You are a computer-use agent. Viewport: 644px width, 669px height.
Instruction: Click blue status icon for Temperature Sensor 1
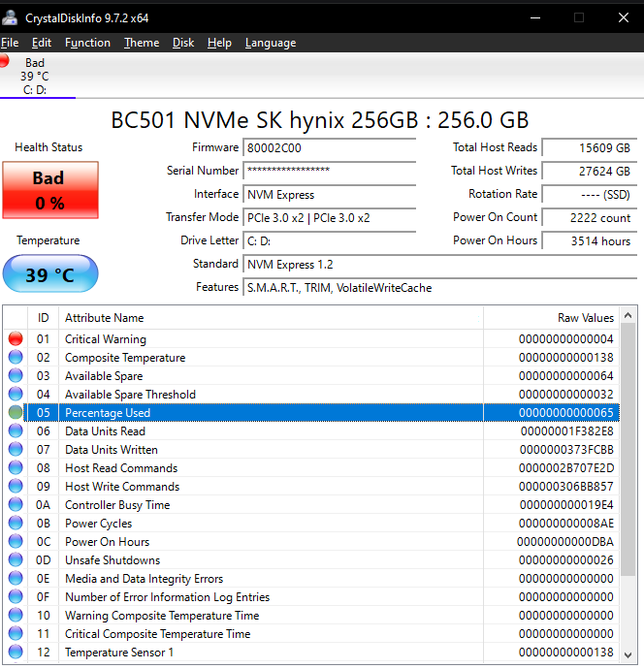[16, 652]
